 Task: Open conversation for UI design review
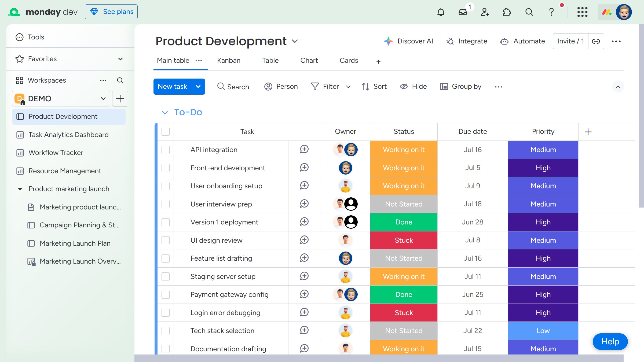304,240
